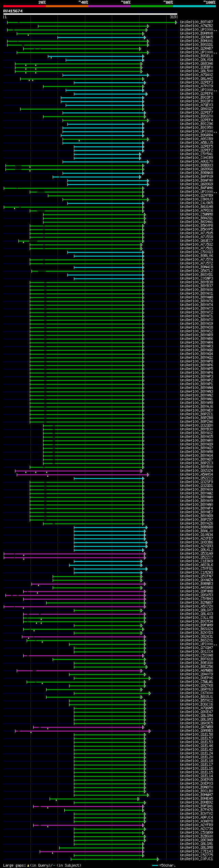Open the UniRef100_Q2RAB7 entry
The width and height of the screenshot is (219, 868).
(196, 49)
